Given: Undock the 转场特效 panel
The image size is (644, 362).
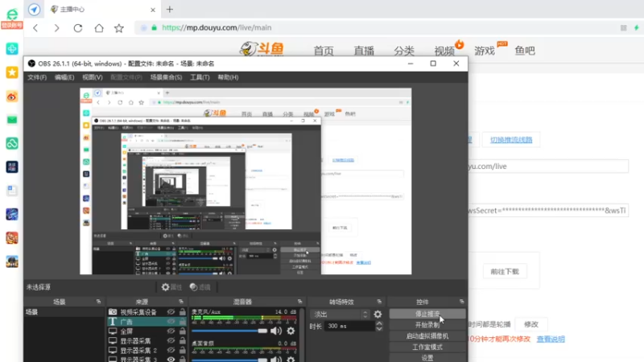Looking at the screenshot, I should 379,302.
